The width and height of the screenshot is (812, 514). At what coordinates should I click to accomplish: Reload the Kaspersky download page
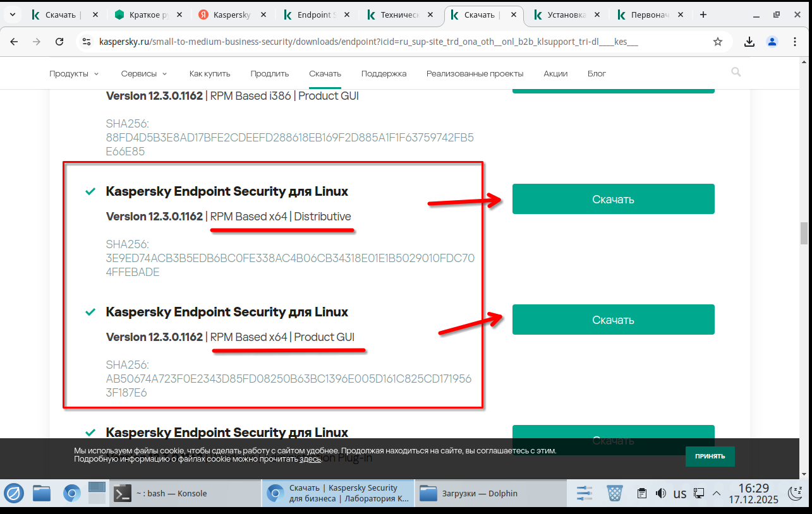pyautogui.click(x=59, y=42)
